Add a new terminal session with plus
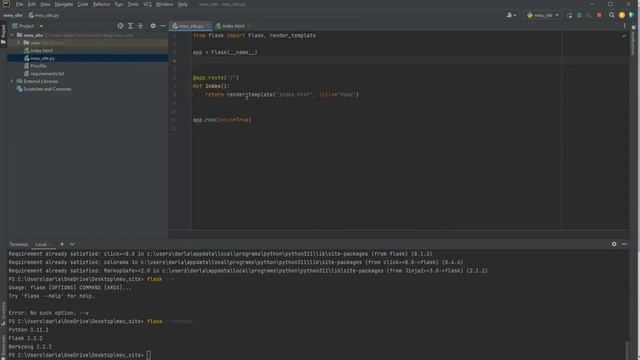 tap(62, 244)
